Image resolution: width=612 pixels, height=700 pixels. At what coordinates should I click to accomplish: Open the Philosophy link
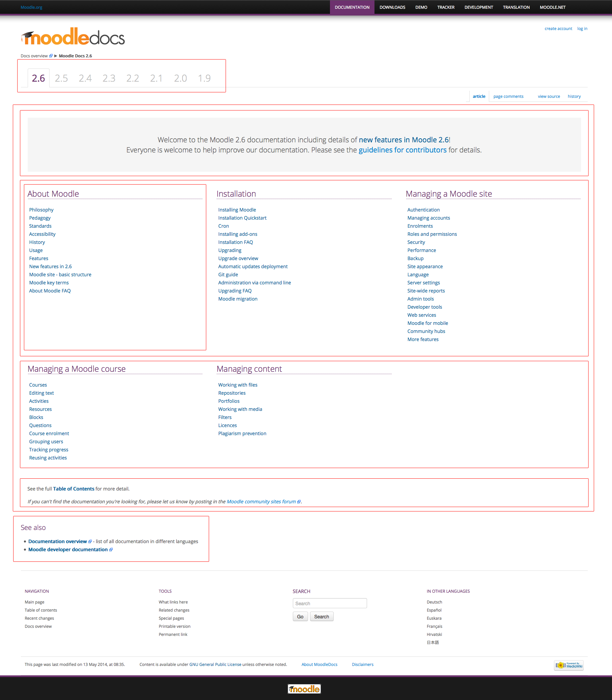41,209
